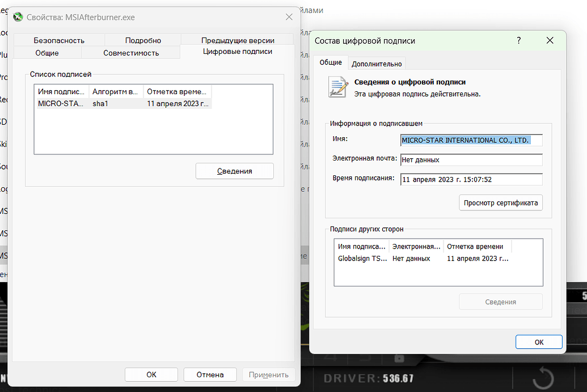
Task: Click the Электронная почта field
Action: click(x=471, y=160)
